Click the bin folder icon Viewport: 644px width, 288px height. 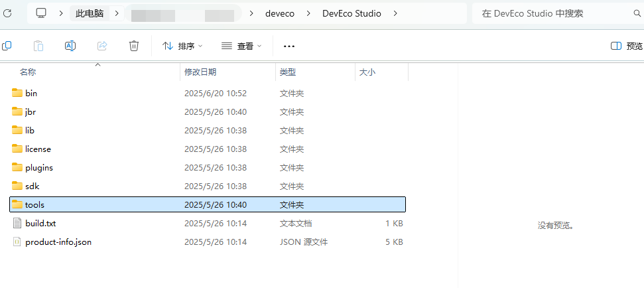coord(17,93)
